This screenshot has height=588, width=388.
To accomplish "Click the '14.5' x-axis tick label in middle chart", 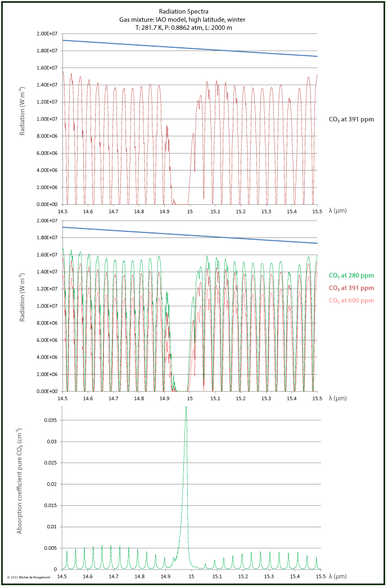I will click(x=62, y=398).
